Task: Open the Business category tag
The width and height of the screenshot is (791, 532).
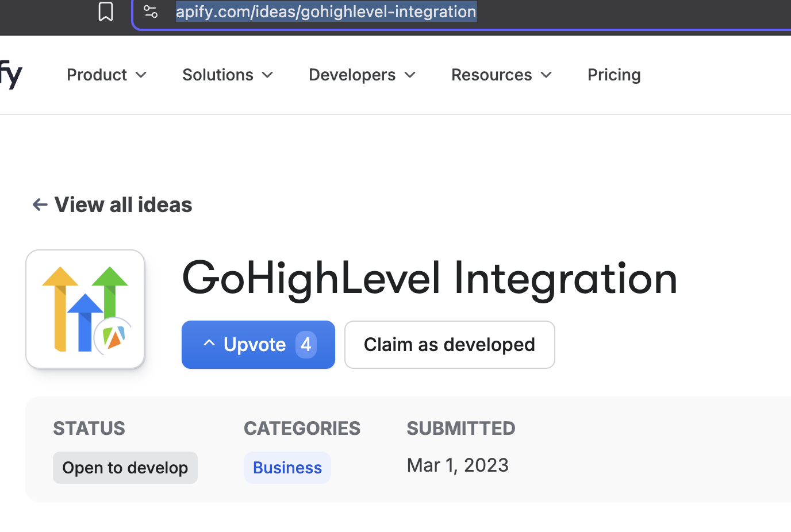Action: [x=287, y=468]
